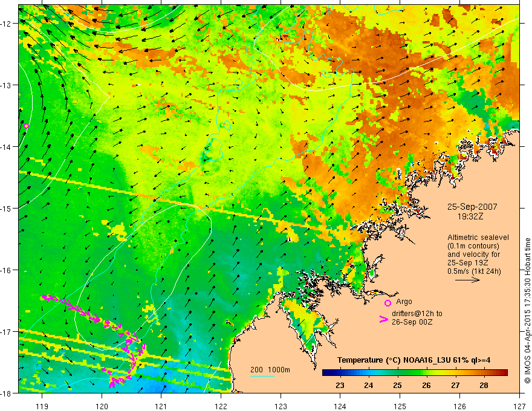Click the magenta Argo circle symbol in legend
Image resolution: width=532 pixels, height=411 pixels.
click(388, 303)
